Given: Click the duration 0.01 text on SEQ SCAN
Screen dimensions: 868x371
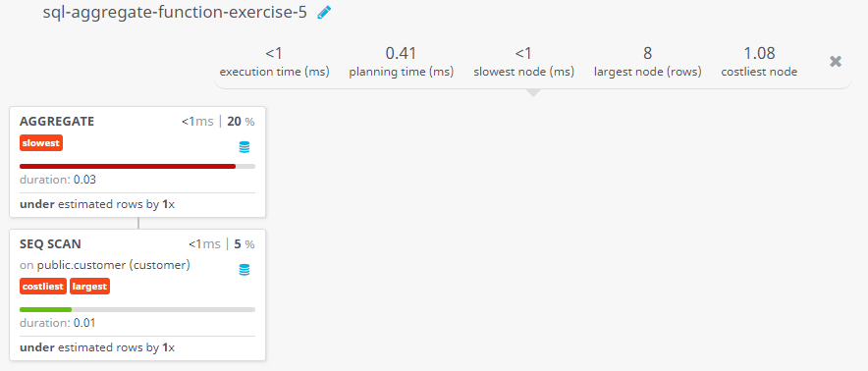Looking at the screenshot, I should click(x=58, y=323).
